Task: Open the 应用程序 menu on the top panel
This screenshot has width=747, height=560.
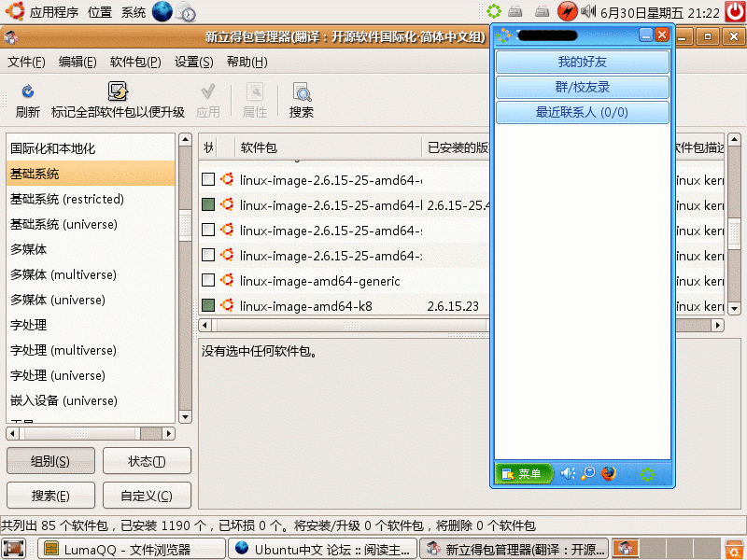Action: click(x=54, y=12)
